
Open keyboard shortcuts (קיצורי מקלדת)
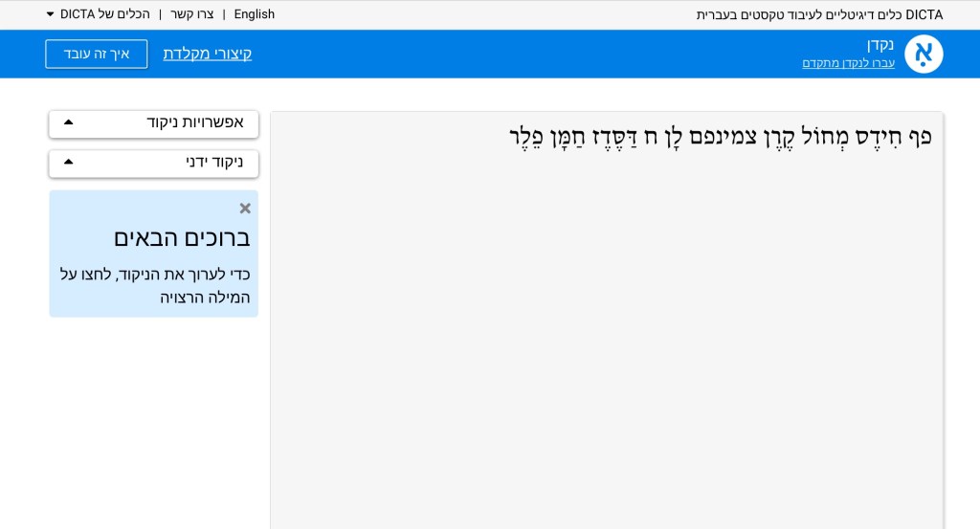[x=207, y=54]
